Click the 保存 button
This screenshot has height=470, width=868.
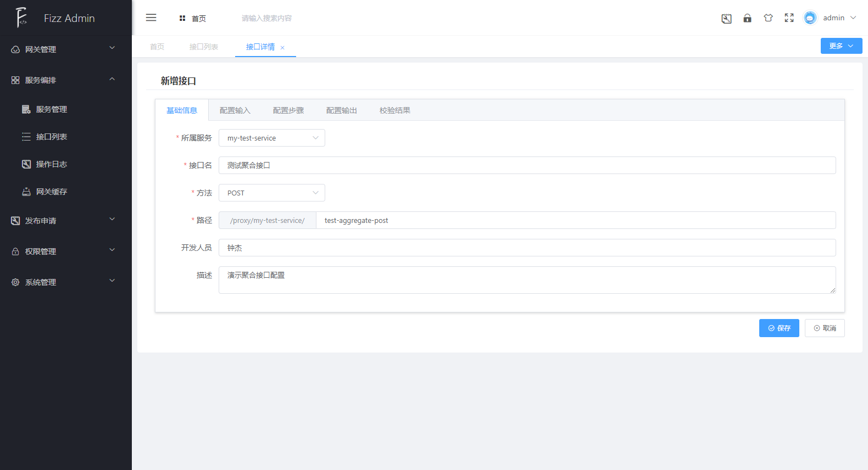[x=778, y=328]
